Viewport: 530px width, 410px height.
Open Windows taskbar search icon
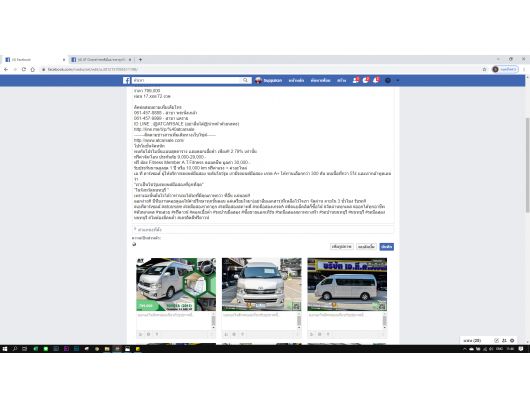click(x=15, y=349)
